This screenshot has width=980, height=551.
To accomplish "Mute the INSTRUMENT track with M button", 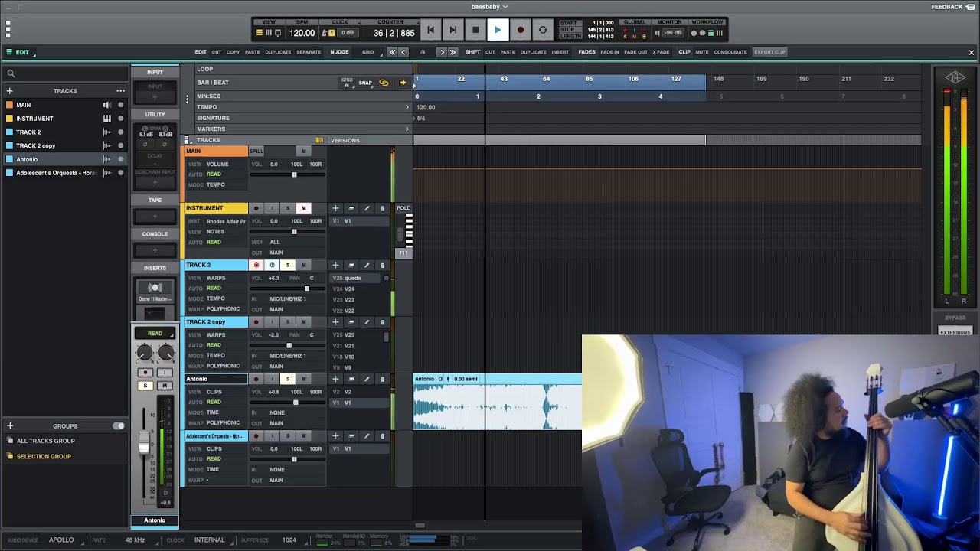I will [x=304, y=208].
